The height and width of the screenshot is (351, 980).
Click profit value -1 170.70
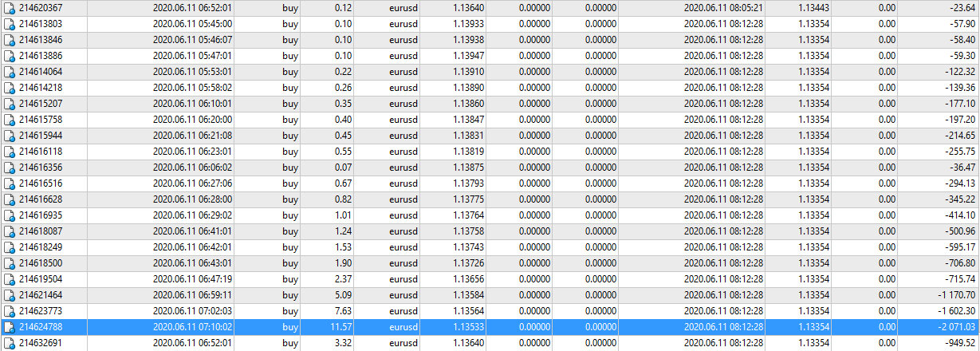[958, 295]
